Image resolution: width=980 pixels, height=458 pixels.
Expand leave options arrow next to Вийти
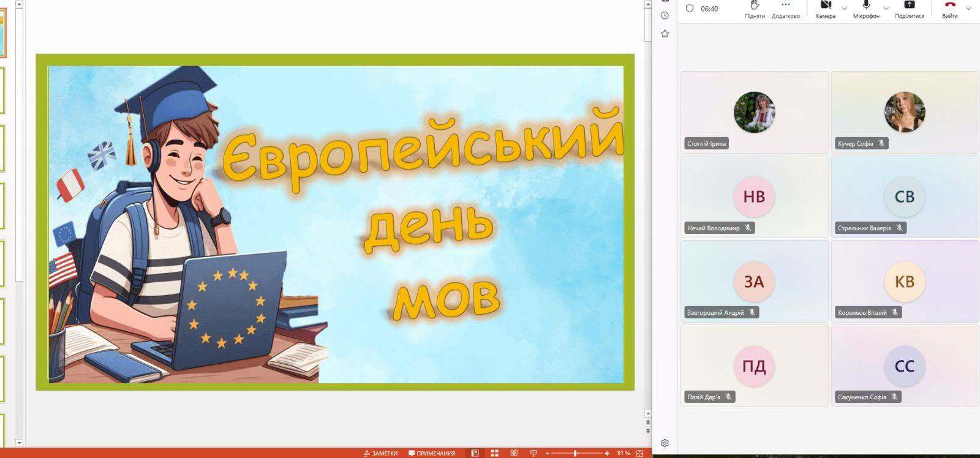(968, 9)
